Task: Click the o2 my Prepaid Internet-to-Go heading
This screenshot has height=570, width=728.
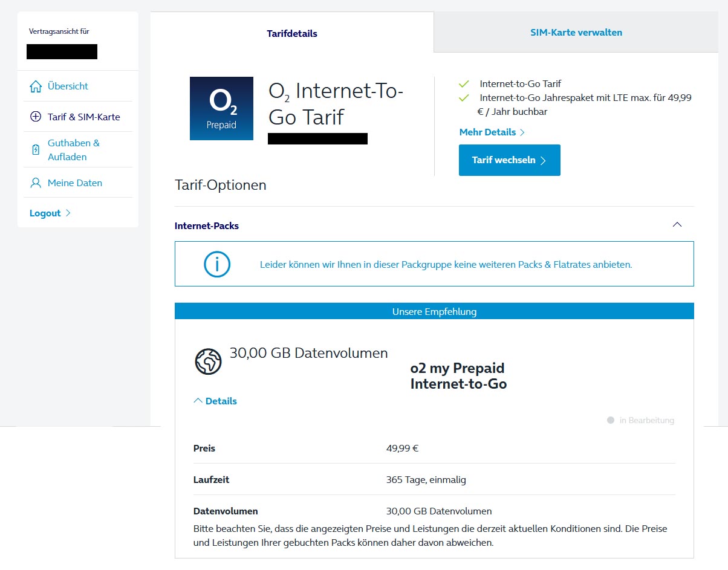Action: coord(458,376)
